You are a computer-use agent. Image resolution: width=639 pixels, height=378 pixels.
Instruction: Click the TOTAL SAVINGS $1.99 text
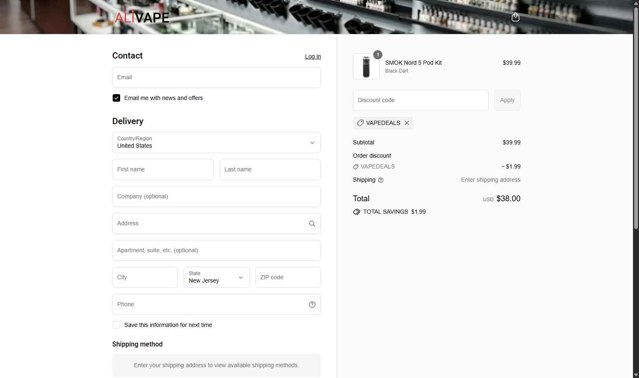(x=394, y=212)
